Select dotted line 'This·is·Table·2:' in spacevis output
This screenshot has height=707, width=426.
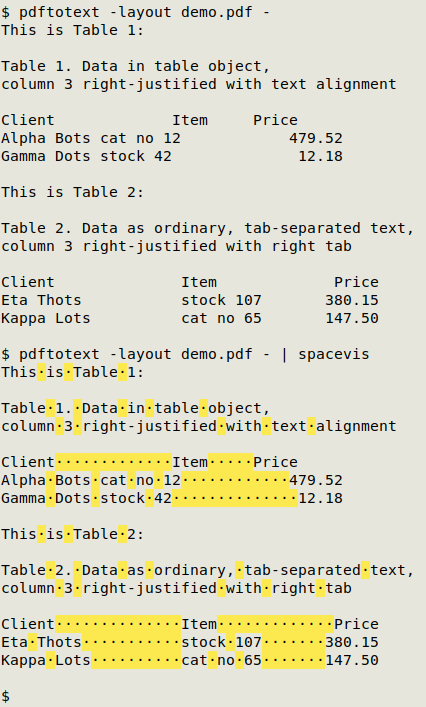click(72, 535)
